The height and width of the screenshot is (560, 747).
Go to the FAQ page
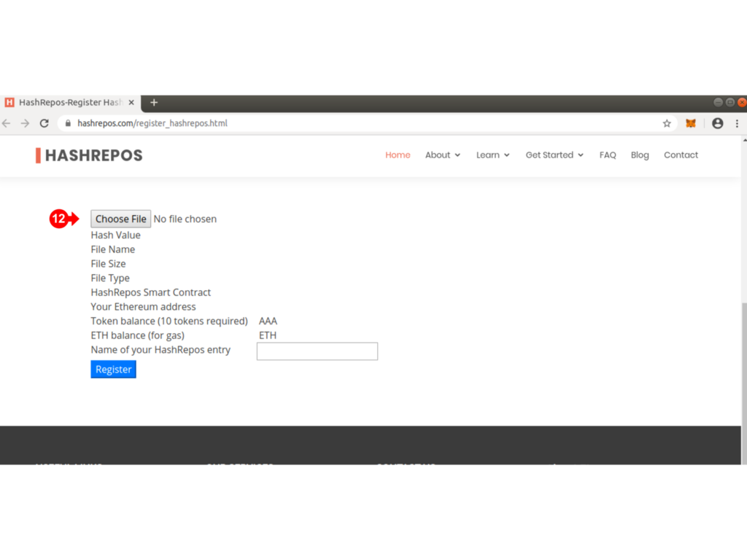(608, 155)
